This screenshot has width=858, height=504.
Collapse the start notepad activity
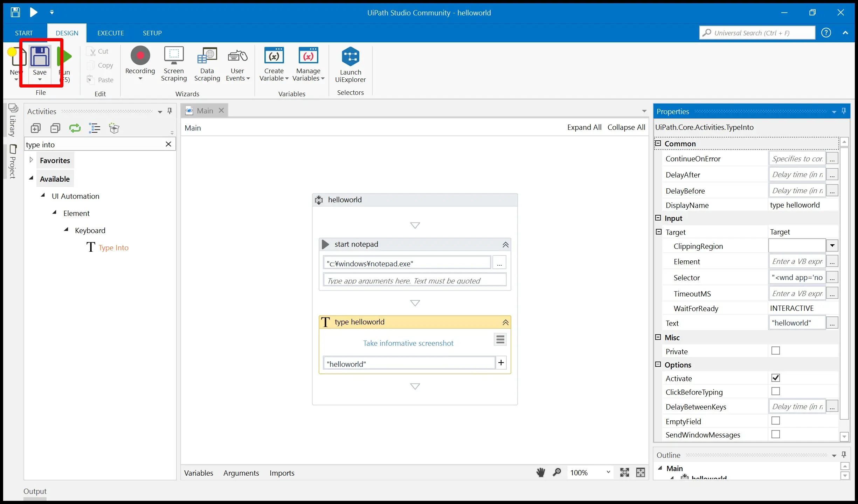[505, 245]
